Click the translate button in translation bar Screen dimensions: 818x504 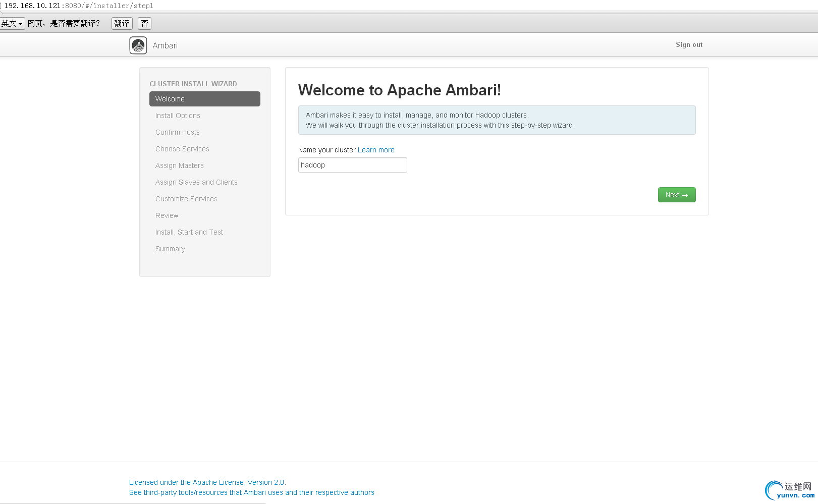pyautogui.click(x=122, y=24)
